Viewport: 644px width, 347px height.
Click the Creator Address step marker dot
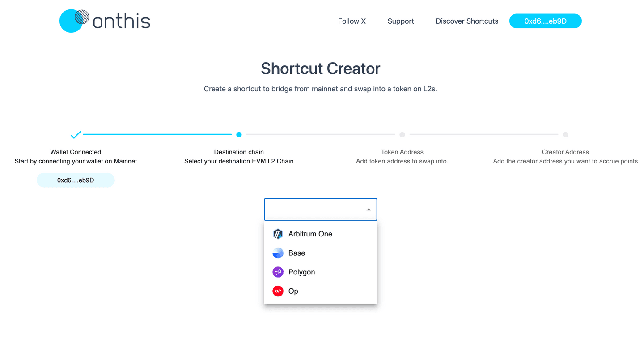[x=565, y=134]
